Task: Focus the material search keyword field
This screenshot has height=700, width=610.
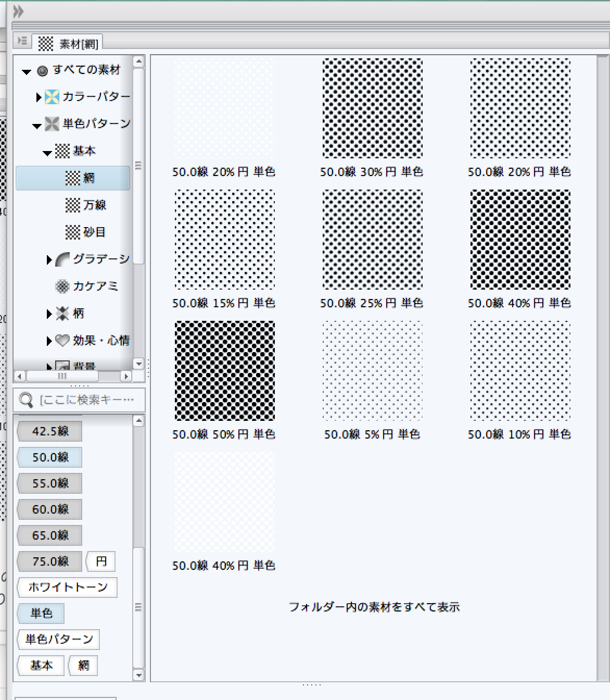Action: (x=79, y=400)
